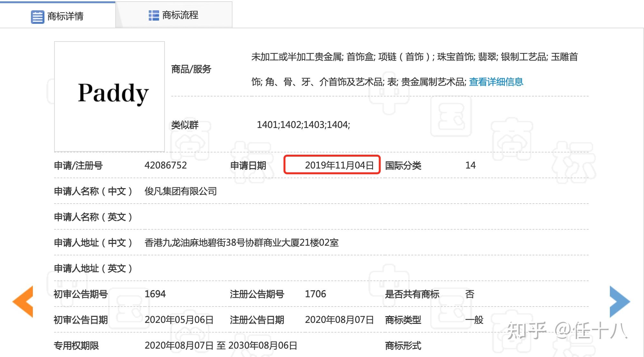Click applicant name 俊凡集团有限公司

(x=180, y=191)
